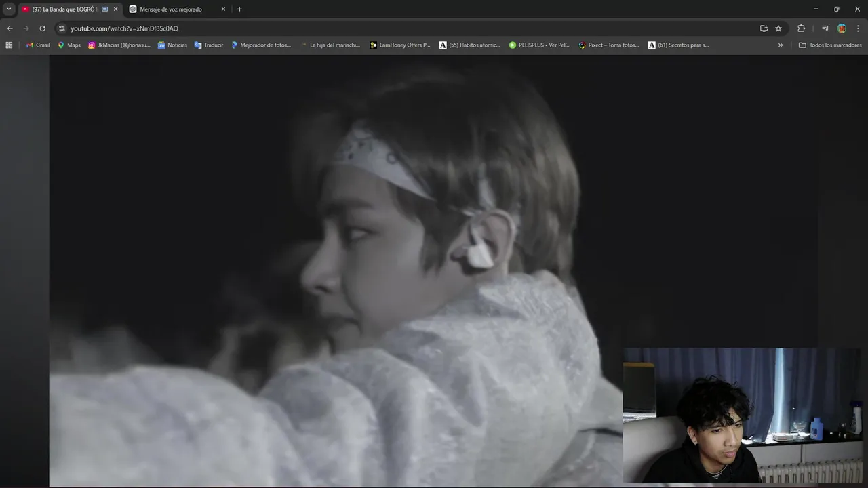
Task: Open Chrome three-dot menu
Action: click(x=859, y=28)
